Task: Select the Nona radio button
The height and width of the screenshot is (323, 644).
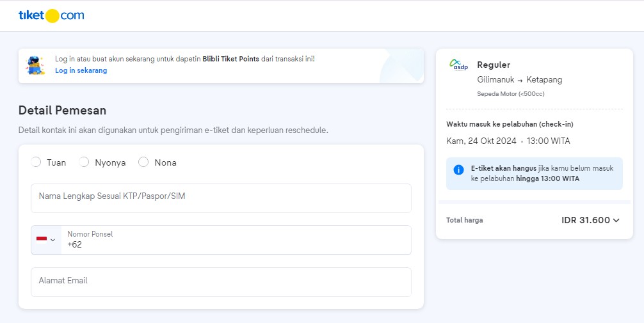Action: pos(143,162)
